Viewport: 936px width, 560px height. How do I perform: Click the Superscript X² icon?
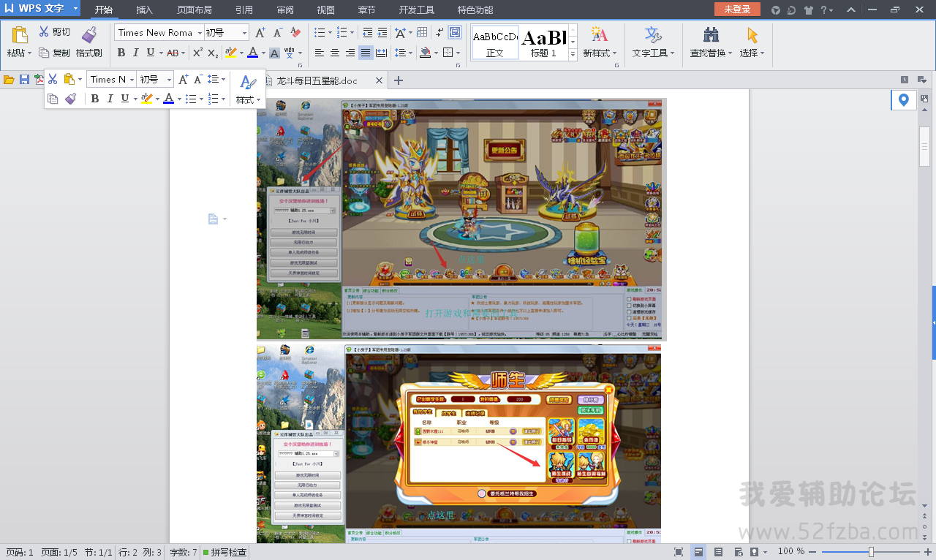pos(197,53)
